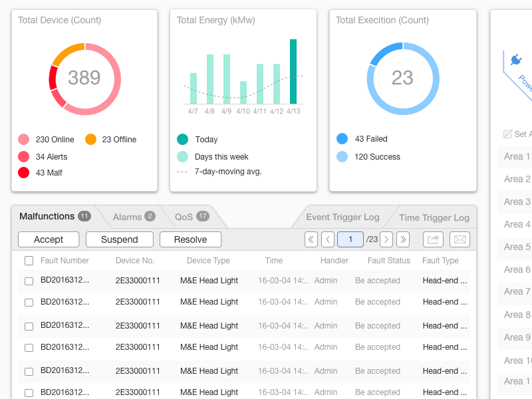This screenshot has width=532, height=399.
Task: Click the email envelope icon
Action: [460, 239]
